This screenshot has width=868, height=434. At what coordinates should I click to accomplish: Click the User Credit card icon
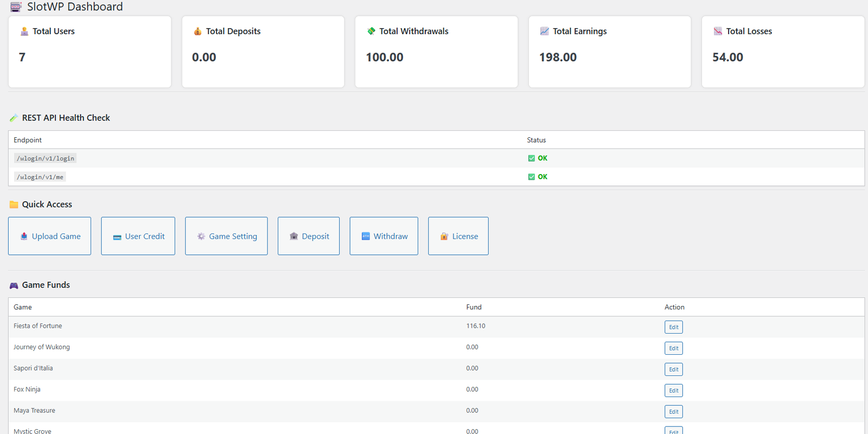click(x=117, y=237)
